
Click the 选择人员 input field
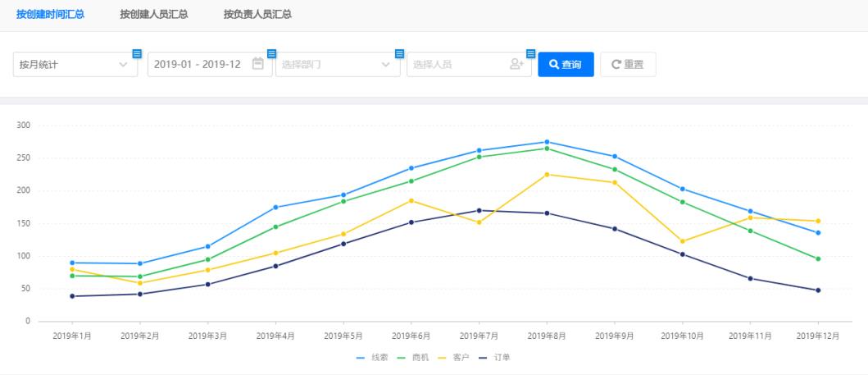click(x=459, y=65)
